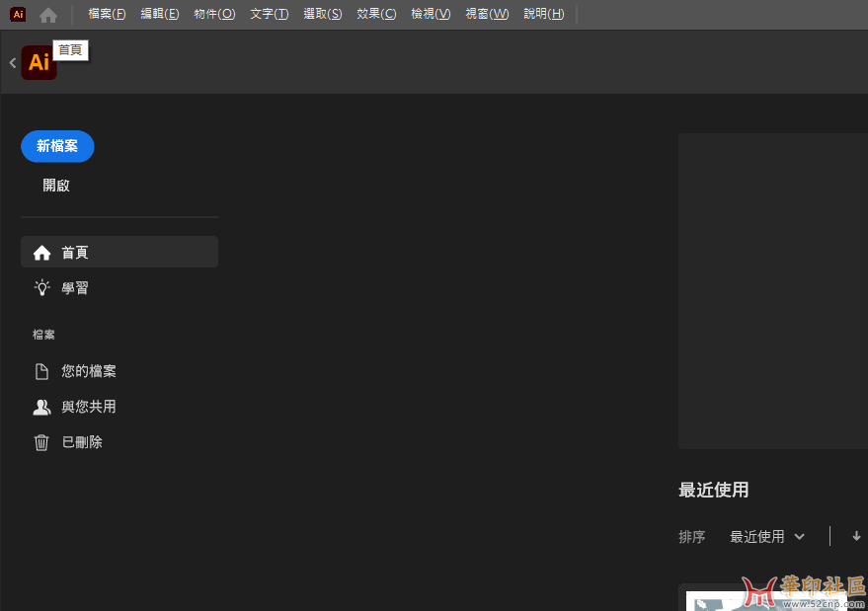Open the 說明(H) menu
Image resolution: width=868 pixels, height=611 pixels.
[x=544, y=14]
